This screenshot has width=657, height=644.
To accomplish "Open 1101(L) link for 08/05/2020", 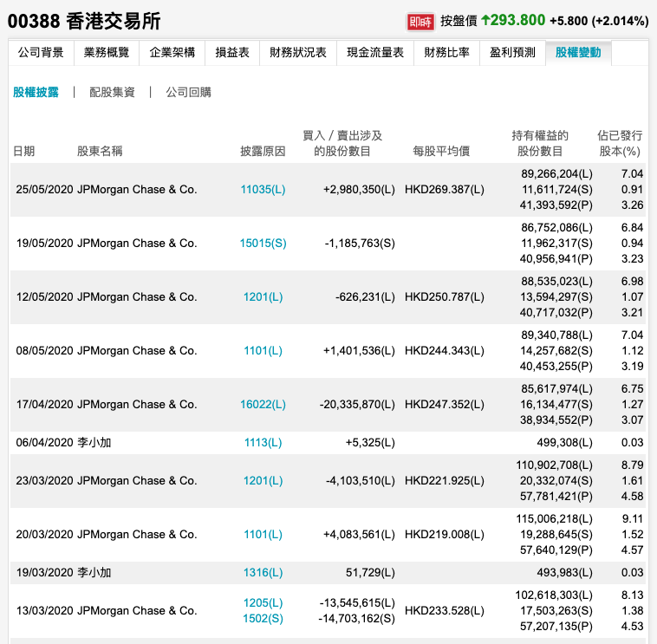I will 263,350.
